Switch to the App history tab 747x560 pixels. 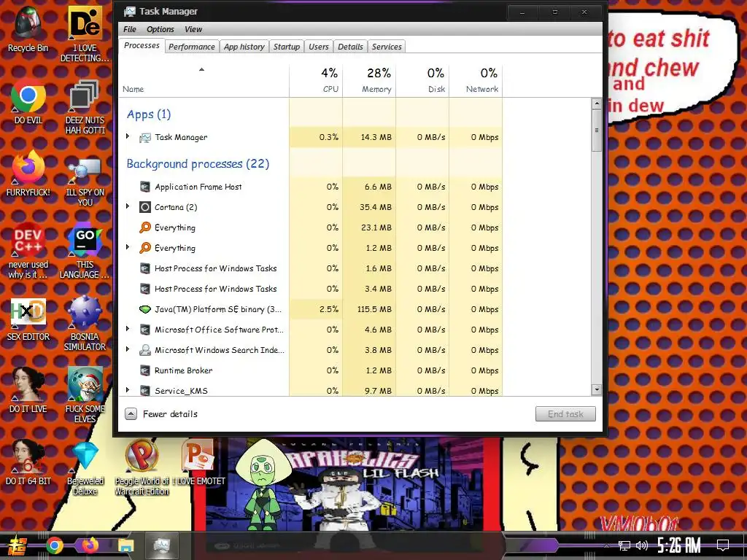tap(244, 47)
